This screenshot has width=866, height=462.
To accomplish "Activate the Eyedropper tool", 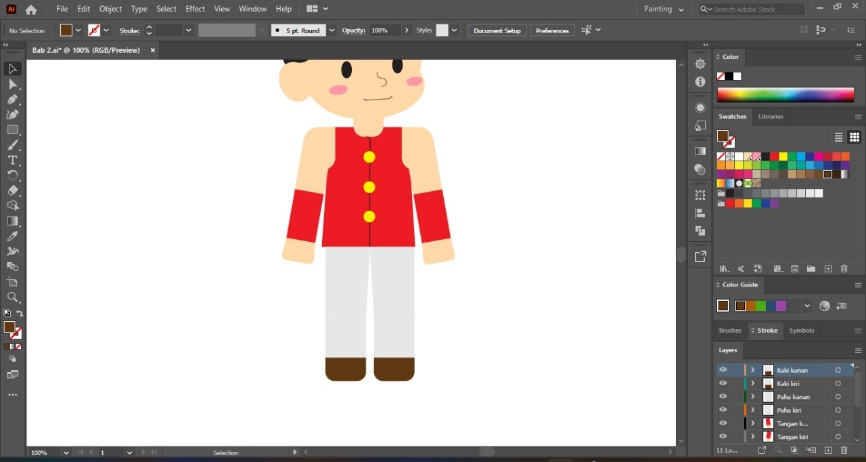I will 12,236.
